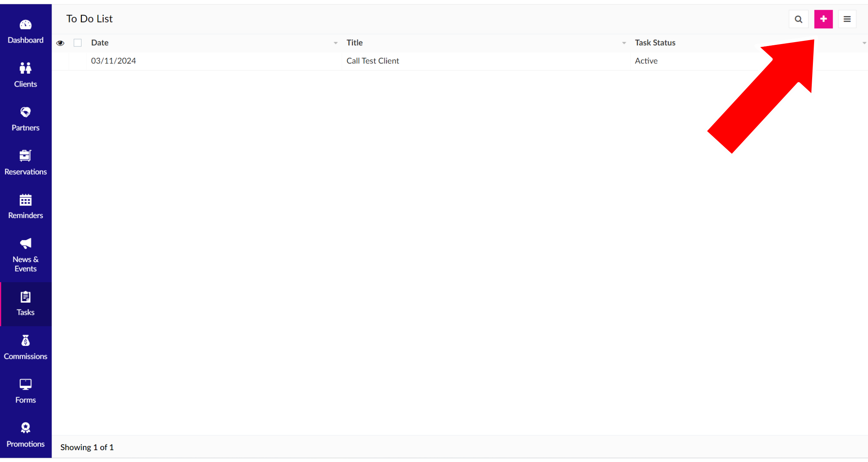The width and height of the screenshot is (868, 462).
Task: Open Reservations suitcase icon
Action: 26,156
